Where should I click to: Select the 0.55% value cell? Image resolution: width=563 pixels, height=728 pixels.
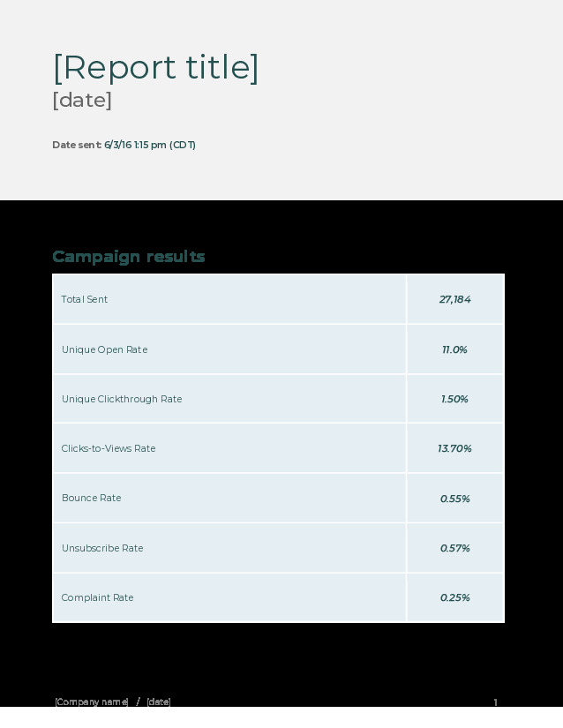[454, 499]
